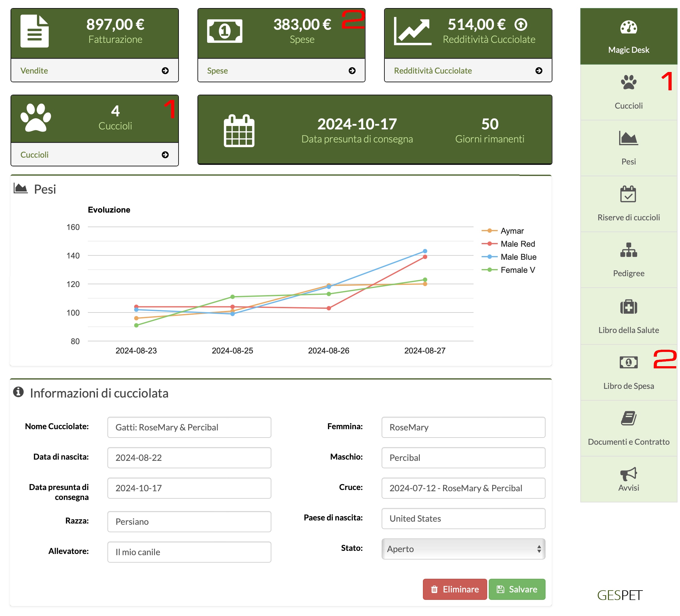Image resolution: width=680 pixels, height=616 pixels.
Task: Click the info icon beside Informazioni di cucciolata
Action: pyautogui.click(x=18, y=392)
